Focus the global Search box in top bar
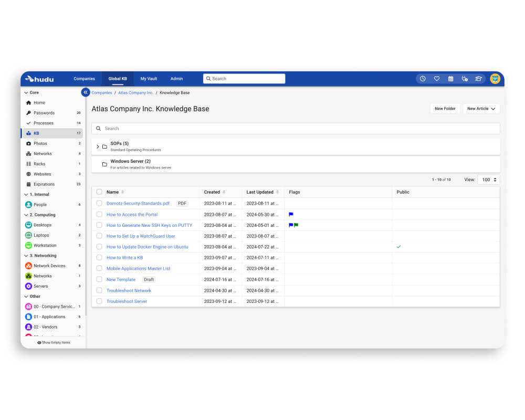The image size is (525, 420). pyautogui.click(x=244, y=79)
